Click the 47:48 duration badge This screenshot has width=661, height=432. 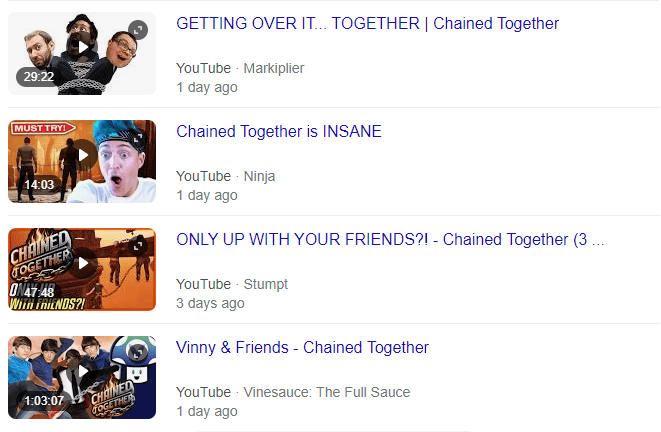(x=39, y=292)
